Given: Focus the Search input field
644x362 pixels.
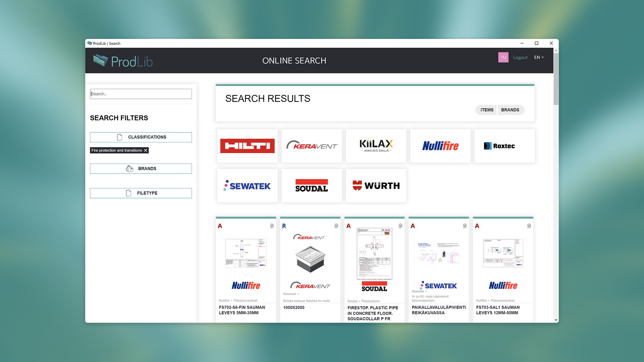Looking at the screenshot, I should coord(141,94).
